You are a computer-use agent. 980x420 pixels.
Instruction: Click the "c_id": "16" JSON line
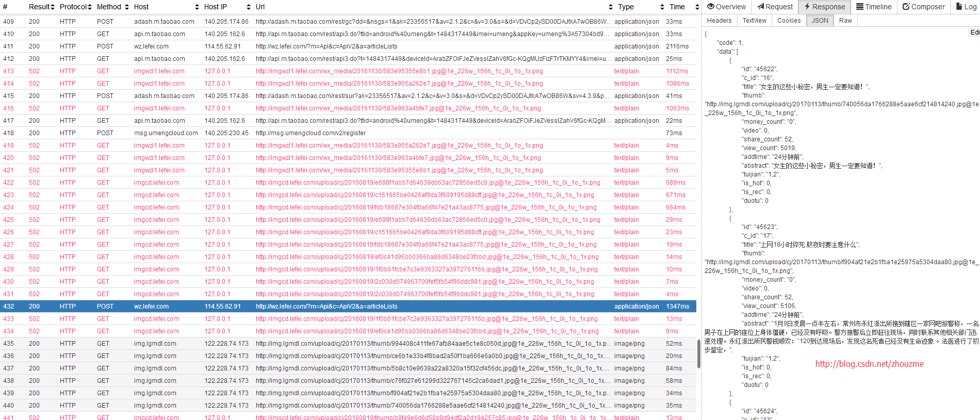click(x=758, y=78)
